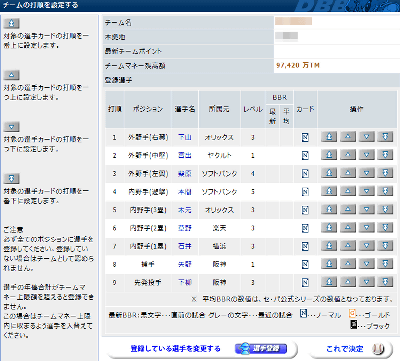The width and height of the screenshot is (400, 361).
Task: Open player name link in batting order 5
Action: click(185, 210)
